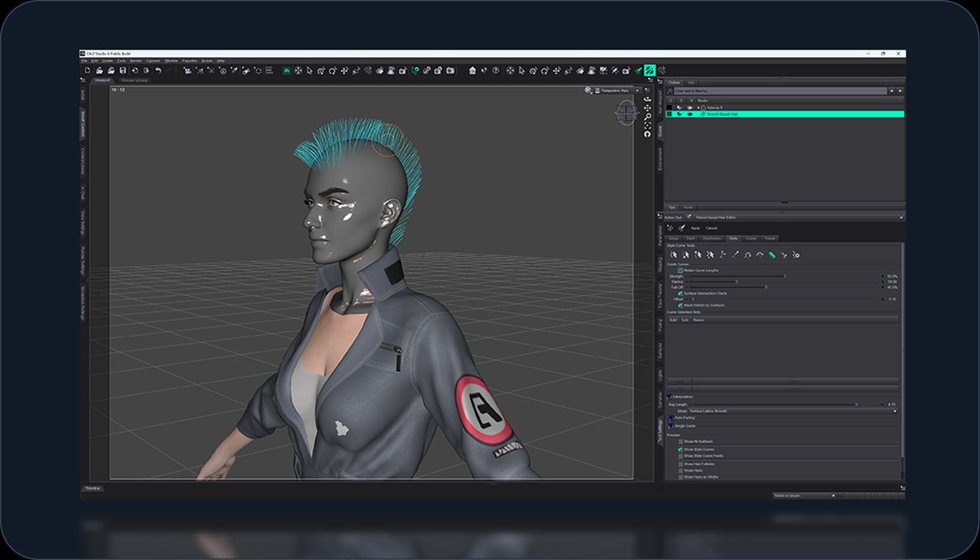Image resolution: width=980 pixels, height=560 pixels.
Task: Select the Strand-Based Hair row in Scene
Action: pos(784,114)
